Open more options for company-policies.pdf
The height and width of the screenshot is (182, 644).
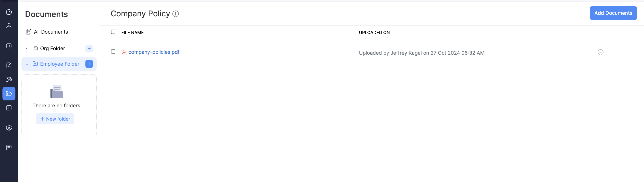pyautogui.click(x=600, y=52)
